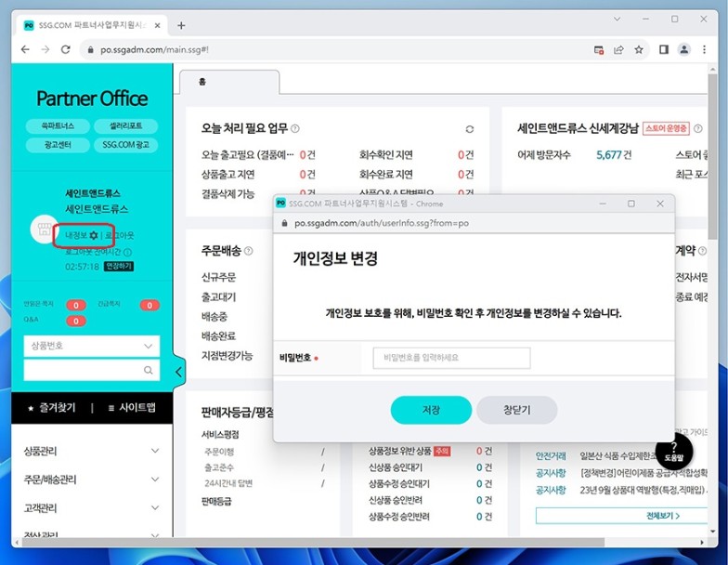Open the Chrome share icon
This screenshot has width=728, height=565.
(x=618, y=50)
